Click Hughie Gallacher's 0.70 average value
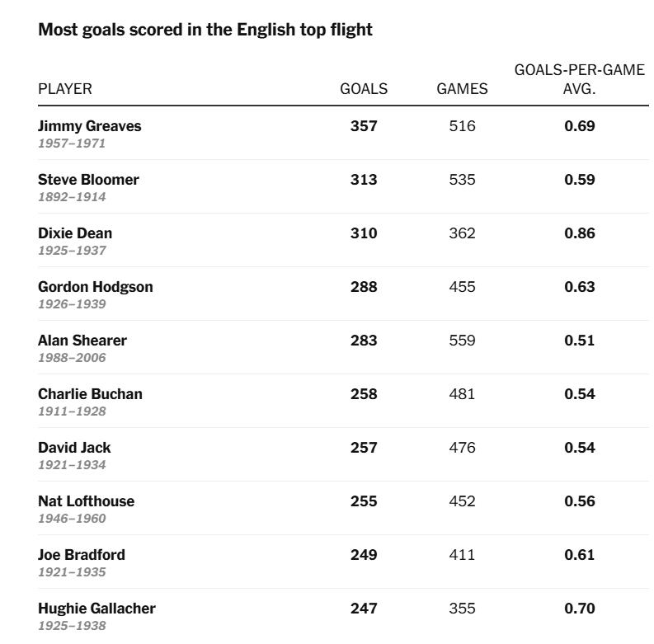 579,609
